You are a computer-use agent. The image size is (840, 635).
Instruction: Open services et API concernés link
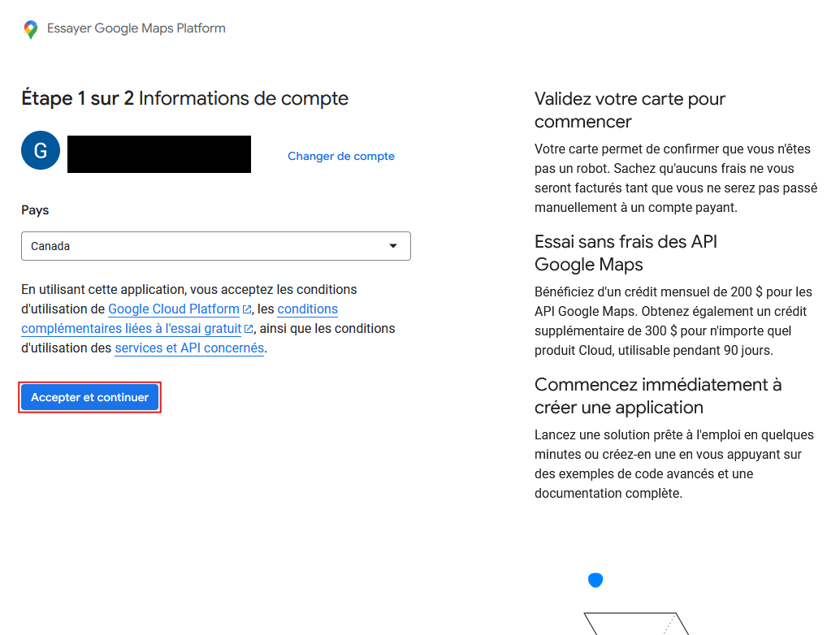coord(189,348)
